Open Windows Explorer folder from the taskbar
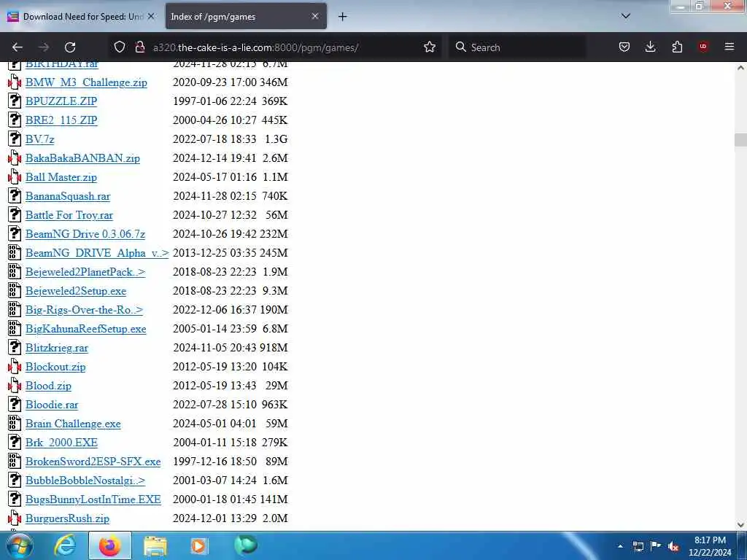Viewport: 747px width, 560px height. point(155,545)
